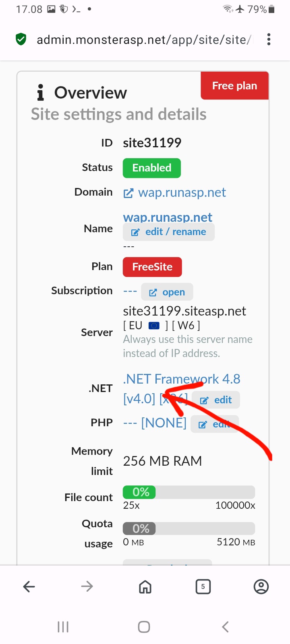
Task: Open the browser profile account icon
Action: [261, 586]
